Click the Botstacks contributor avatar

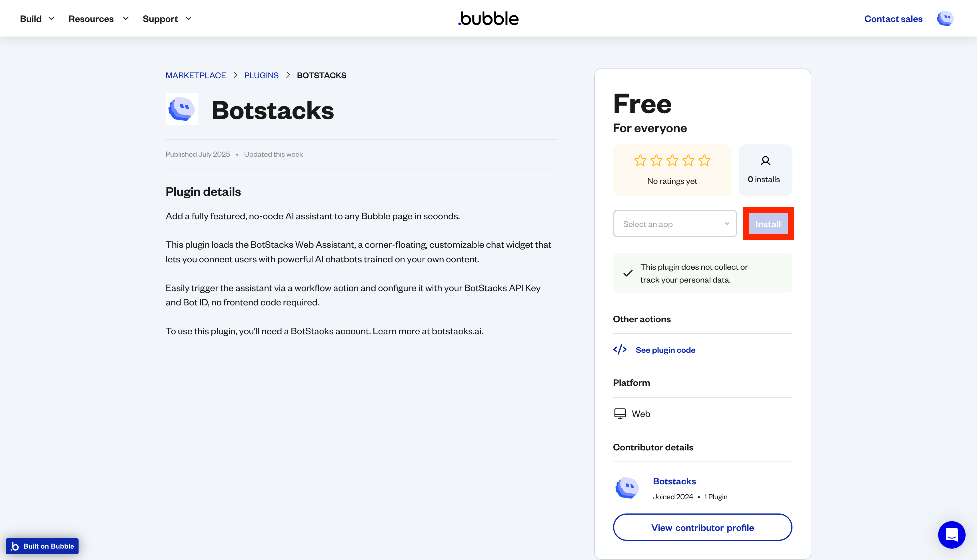[x=627, y=488]
